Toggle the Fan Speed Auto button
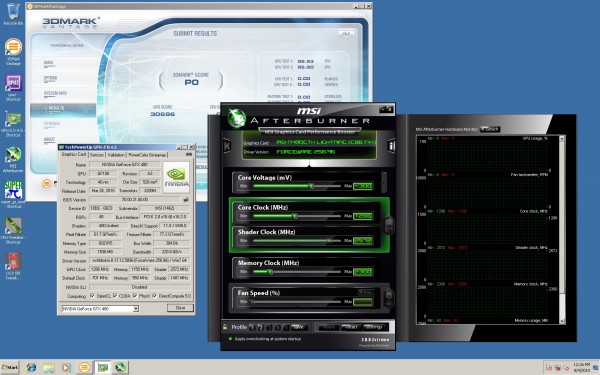This screenshot has width=600, height=375. coord(365,292)
